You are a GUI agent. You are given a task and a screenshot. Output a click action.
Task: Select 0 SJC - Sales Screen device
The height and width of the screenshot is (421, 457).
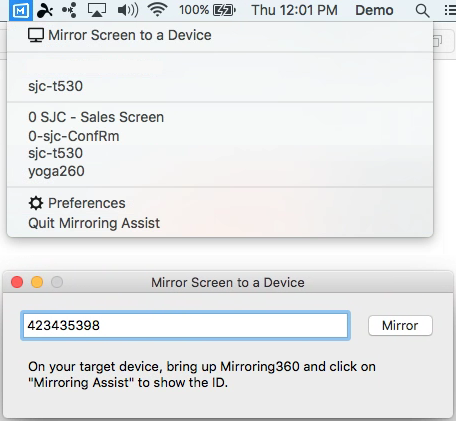click(220, 117)
